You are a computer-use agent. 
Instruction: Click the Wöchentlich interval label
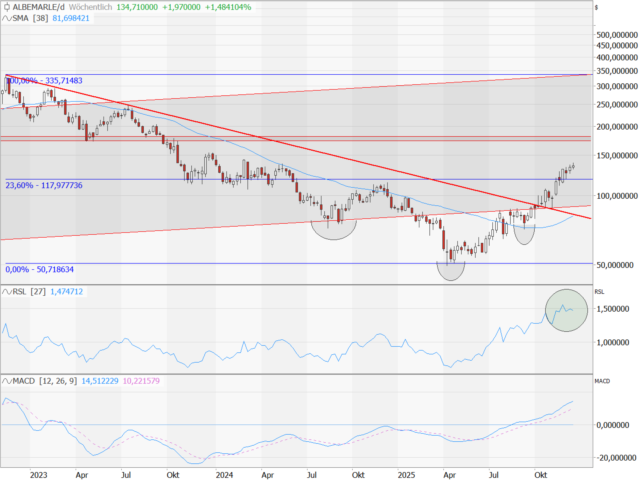pos(91,7)
